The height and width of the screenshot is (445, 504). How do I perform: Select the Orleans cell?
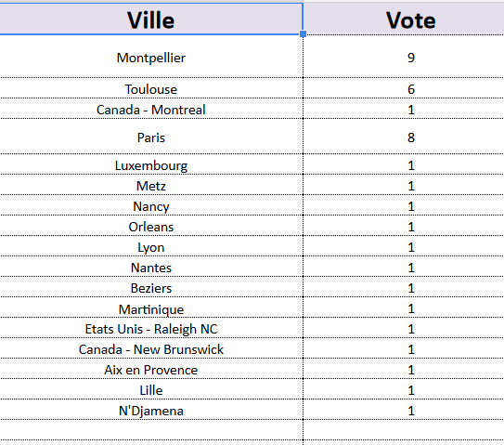coord(151,226)
